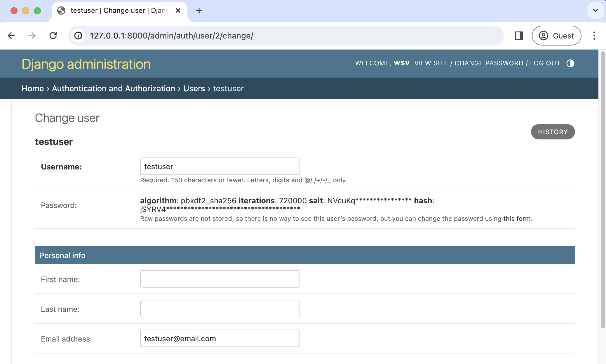Click the HISTORY button for testuser
This screenshot has width=606, height=364.
coord(552,132)
